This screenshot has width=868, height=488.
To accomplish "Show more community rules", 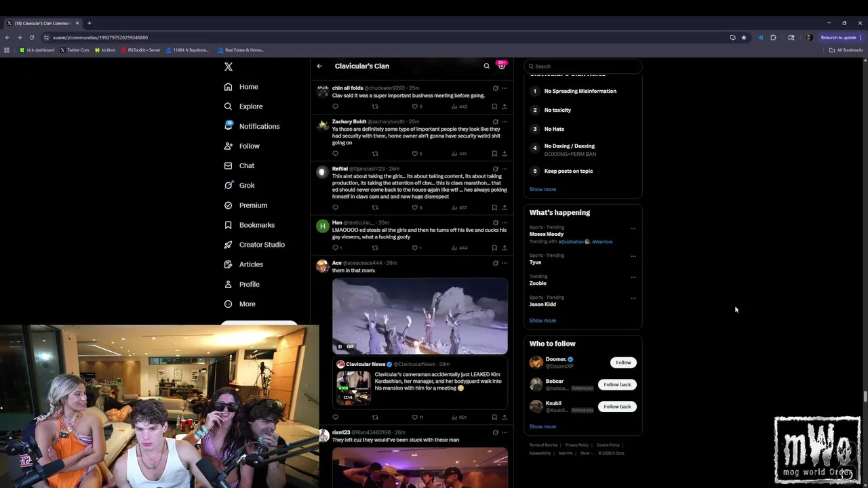I will point(542,190).
